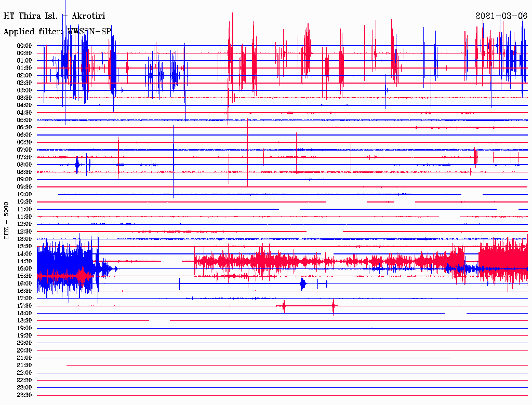Image resolution: width=532 pixels, height=405 pixels.
Task: Select the 13:30 time label
Action: [x=24, y=247]
